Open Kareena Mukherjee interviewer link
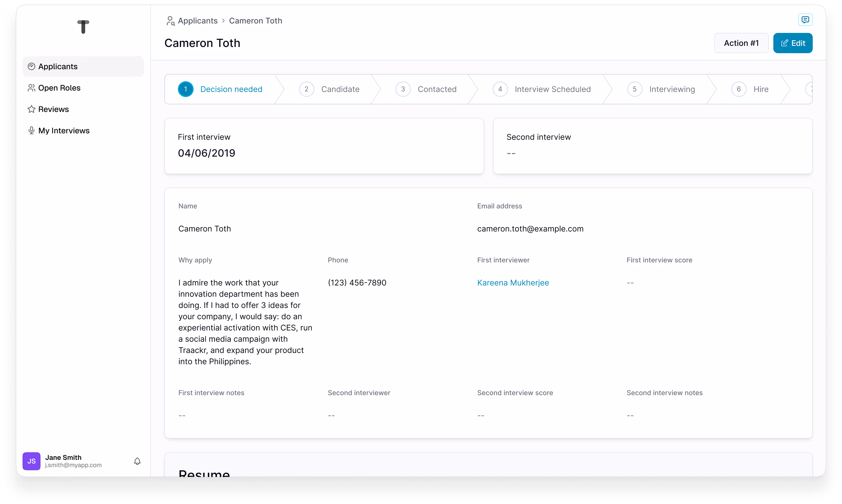842x504 pixels. click(x=513, y=283)
